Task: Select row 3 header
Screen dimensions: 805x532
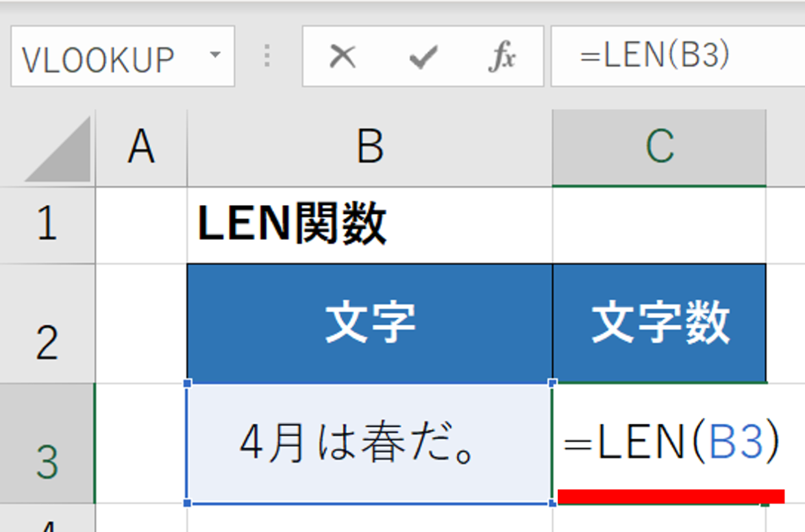Action: point(47,443)
